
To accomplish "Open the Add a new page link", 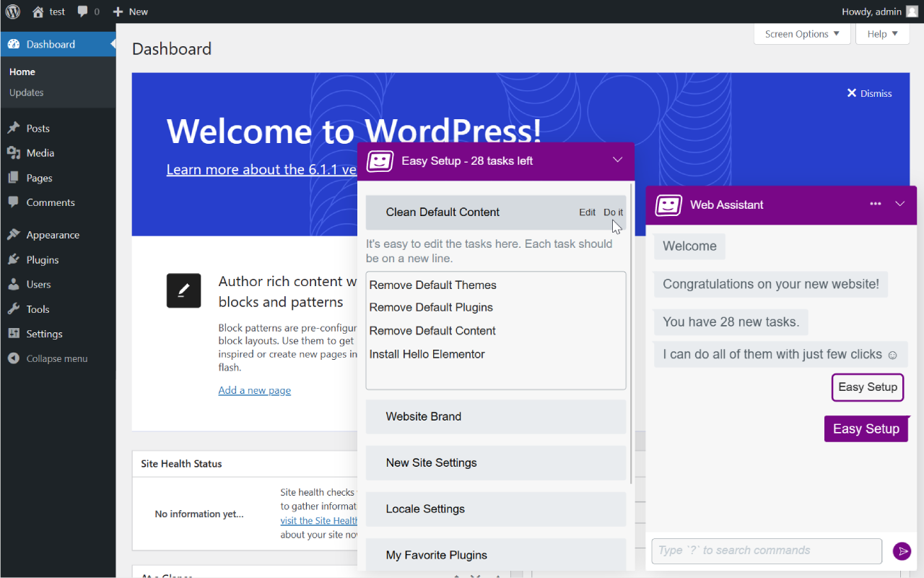I will (x=254, y=390).
